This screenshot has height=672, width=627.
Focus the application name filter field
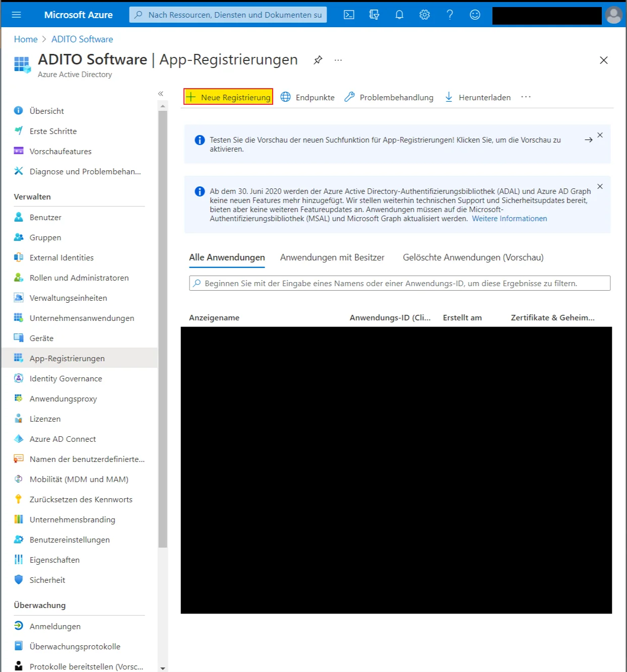[400, 283]
